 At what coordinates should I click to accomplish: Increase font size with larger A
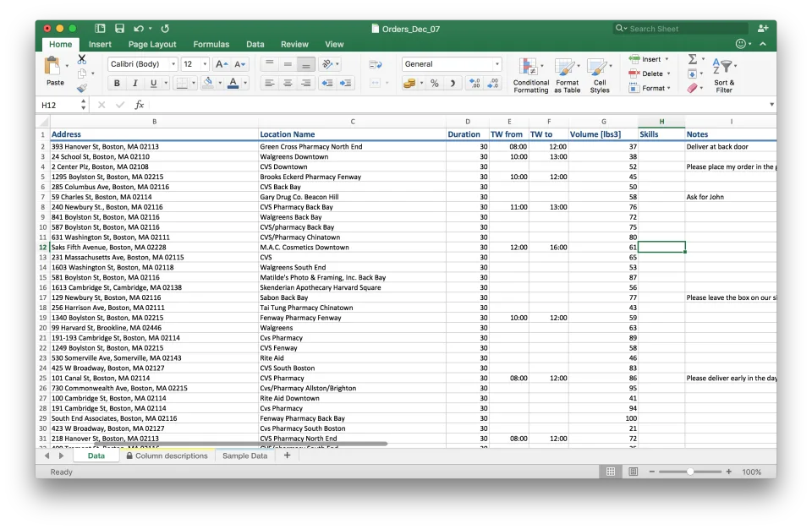(221, 64)
